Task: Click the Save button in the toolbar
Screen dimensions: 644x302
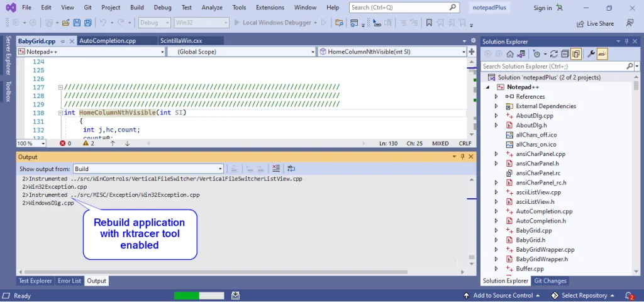Action: [x=76, y=23]
